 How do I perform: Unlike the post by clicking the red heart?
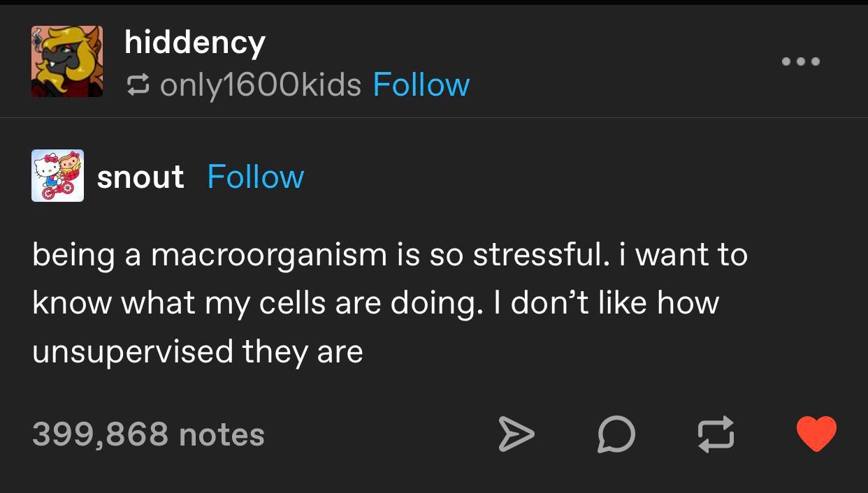point(816,434)
